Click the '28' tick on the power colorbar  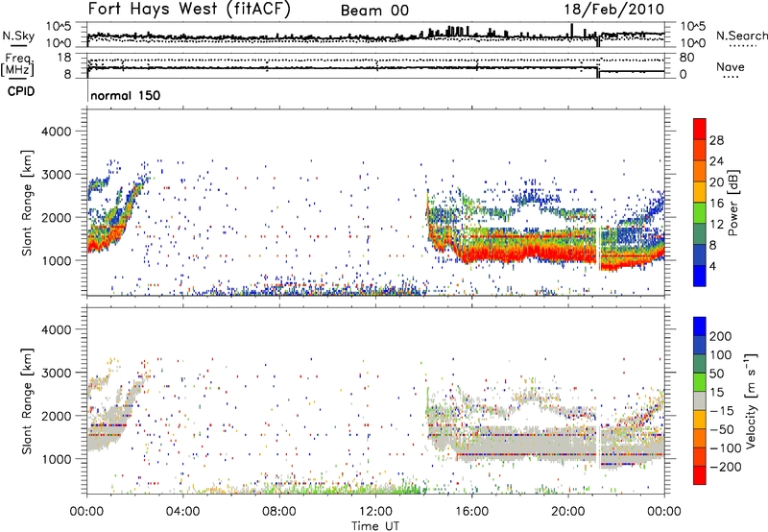716,140
